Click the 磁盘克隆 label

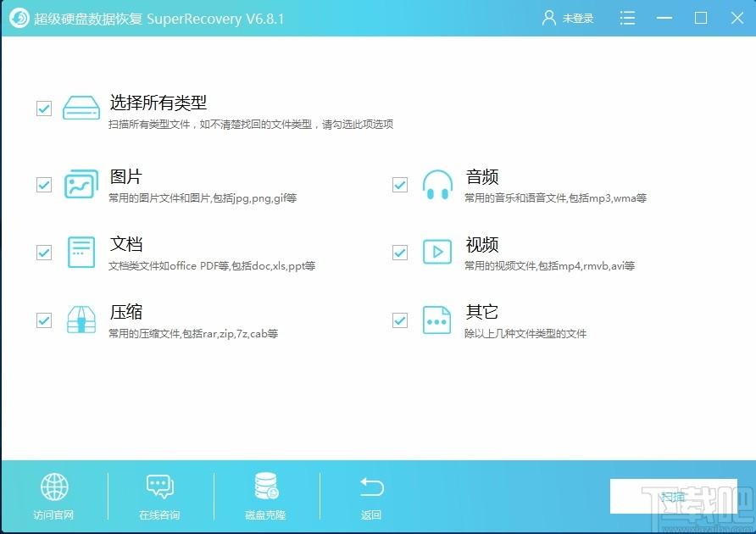point(265,515)
